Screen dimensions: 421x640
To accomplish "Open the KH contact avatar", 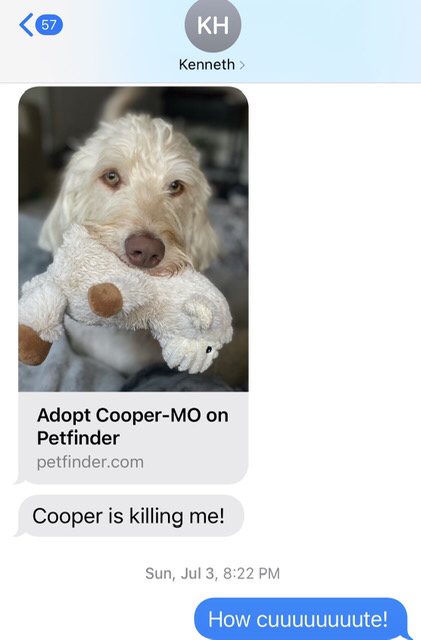I will [x=213, y=25].
